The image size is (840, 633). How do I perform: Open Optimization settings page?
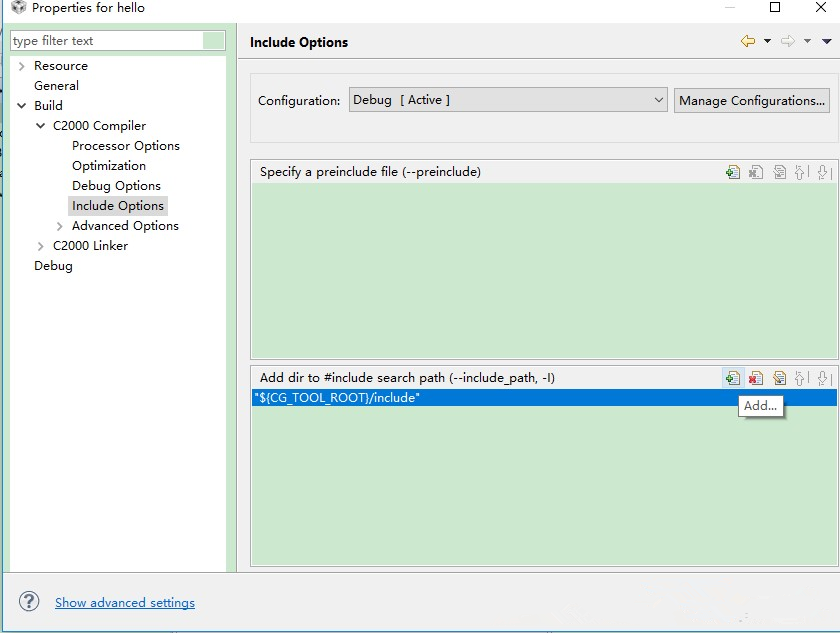pos(109,165)
